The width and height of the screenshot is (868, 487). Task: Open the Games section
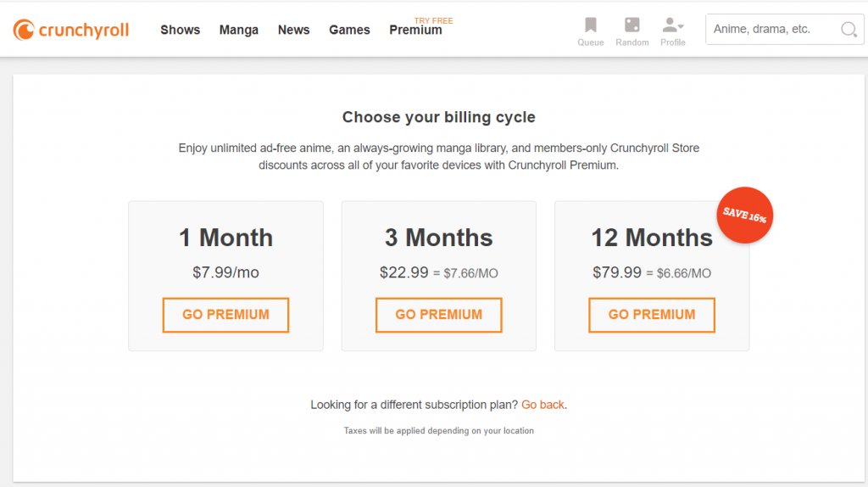click(x=349, y=30)
